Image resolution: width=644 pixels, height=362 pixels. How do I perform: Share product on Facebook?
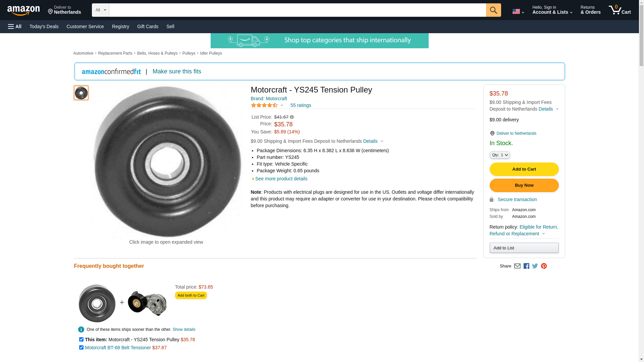coord(526,266)
